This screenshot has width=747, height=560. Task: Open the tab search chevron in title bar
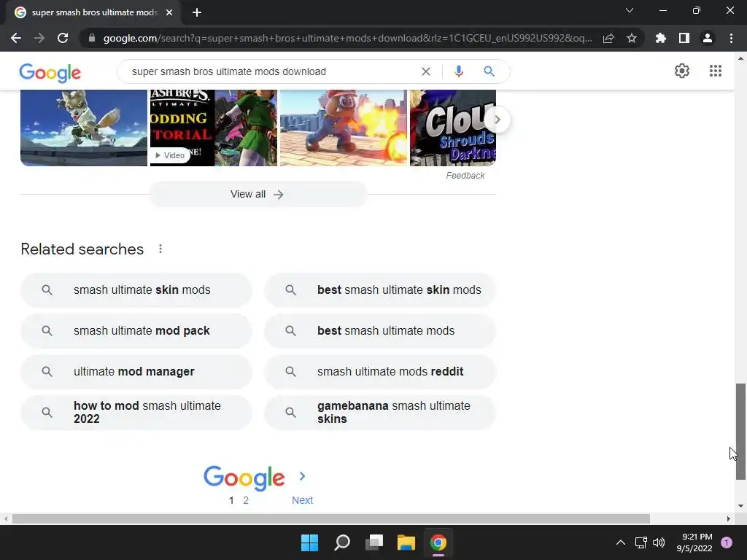[630, 10]
